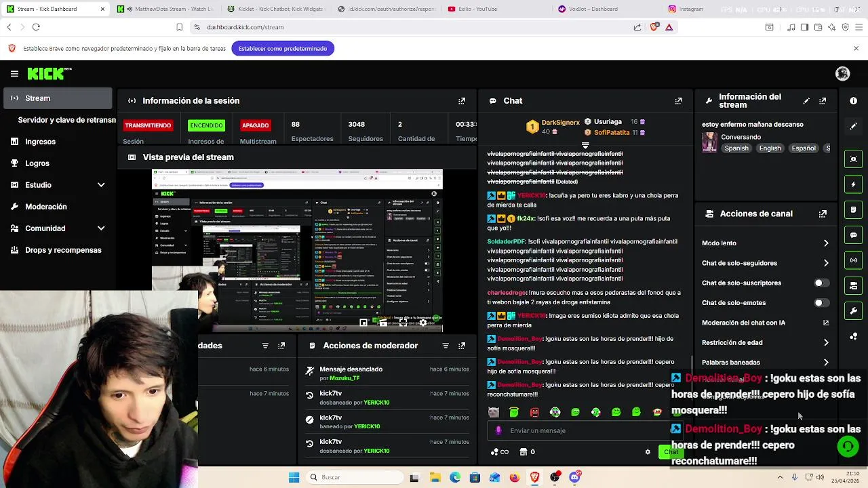This screenshot has width=868, height=488.
Task: Toggle Chat de solo-emotes switch
Action: coord(821,303)
